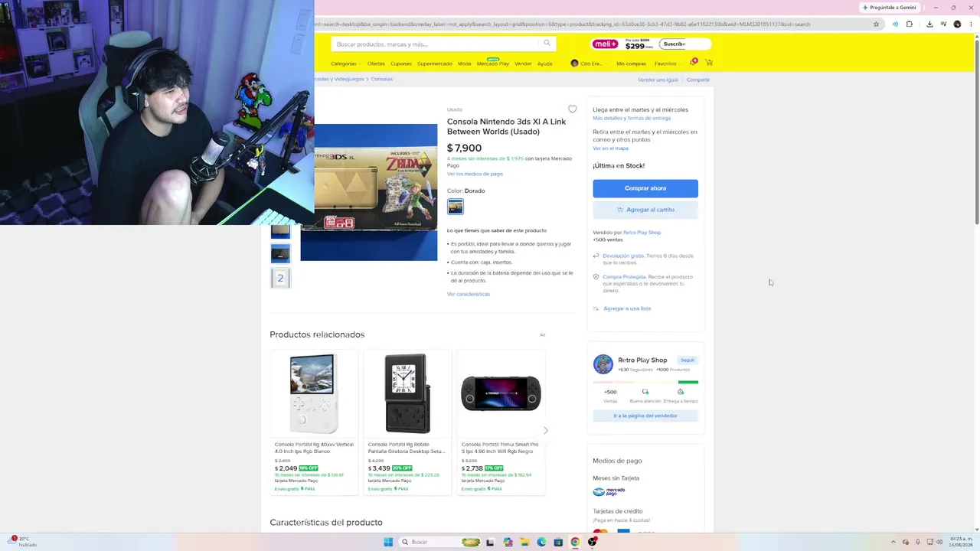Click the Ver en el mapa link

(x=610, y=148)
